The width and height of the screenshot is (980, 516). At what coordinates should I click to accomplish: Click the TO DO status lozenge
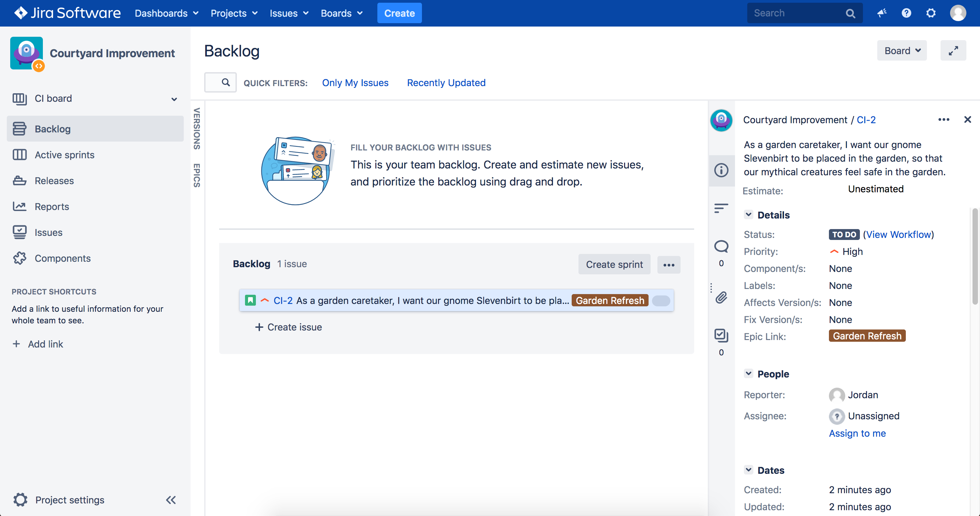point(844,235)
